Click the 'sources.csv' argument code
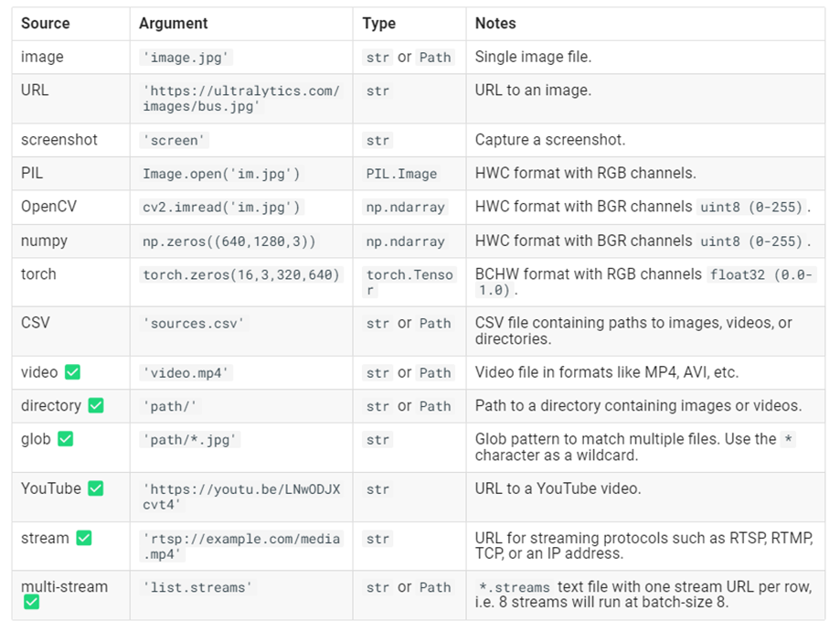 (194, 324)
